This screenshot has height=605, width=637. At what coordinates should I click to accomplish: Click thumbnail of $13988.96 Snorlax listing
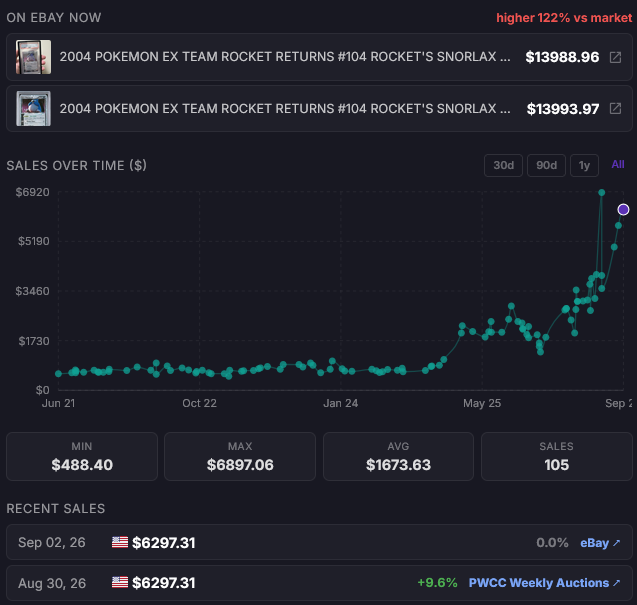click(x=33, y=57)
